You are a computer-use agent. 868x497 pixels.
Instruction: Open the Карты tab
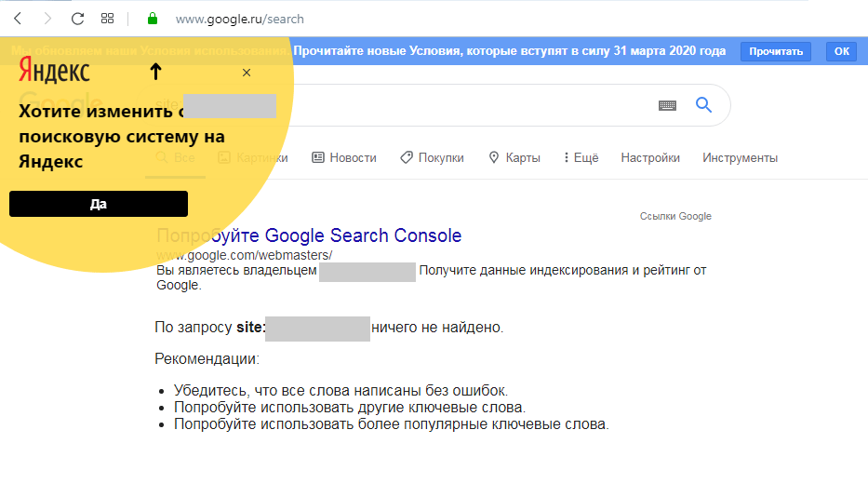coord(514,158)
